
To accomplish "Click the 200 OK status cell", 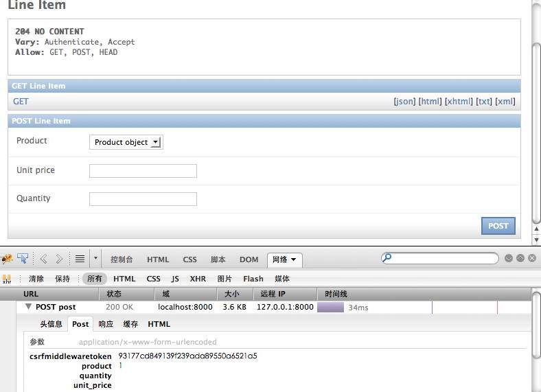I will pyautogui.click(x=119, y=307).
